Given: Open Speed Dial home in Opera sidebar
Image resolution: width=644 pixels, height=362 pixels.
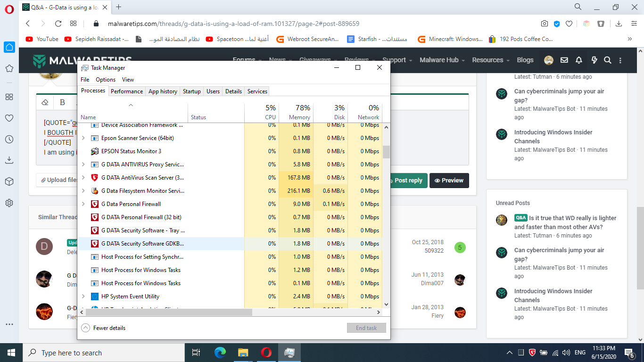Looking at the screenshot, I should [9, 47].
